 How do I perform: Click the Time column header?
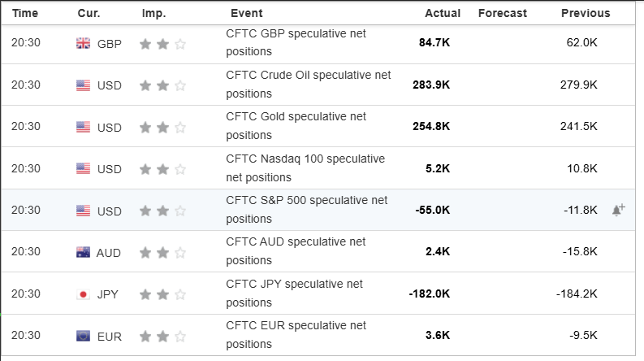(25, 13)
